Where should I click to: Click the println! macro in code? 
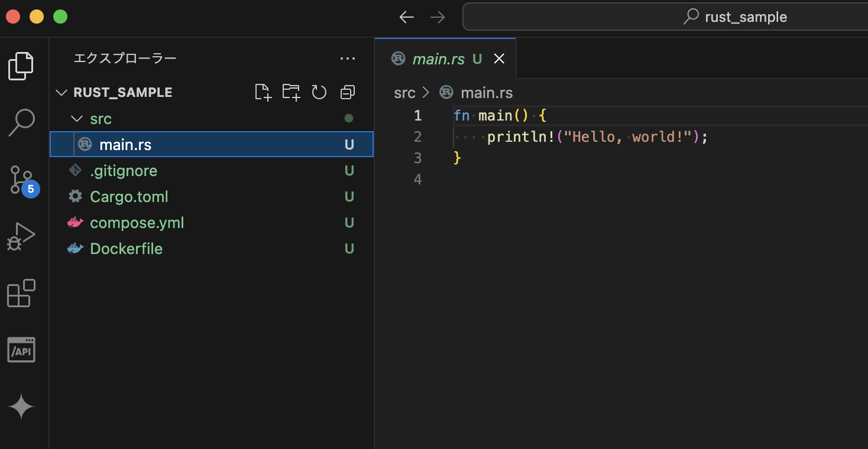pyautogui.click(x=521, y=136)
